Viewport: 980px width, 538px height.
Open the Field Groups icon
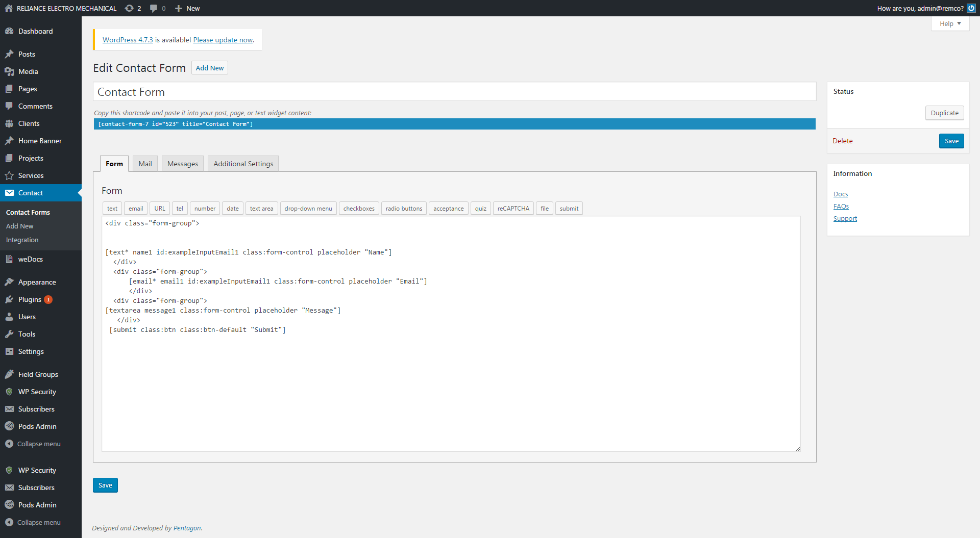tap(9, 374)
